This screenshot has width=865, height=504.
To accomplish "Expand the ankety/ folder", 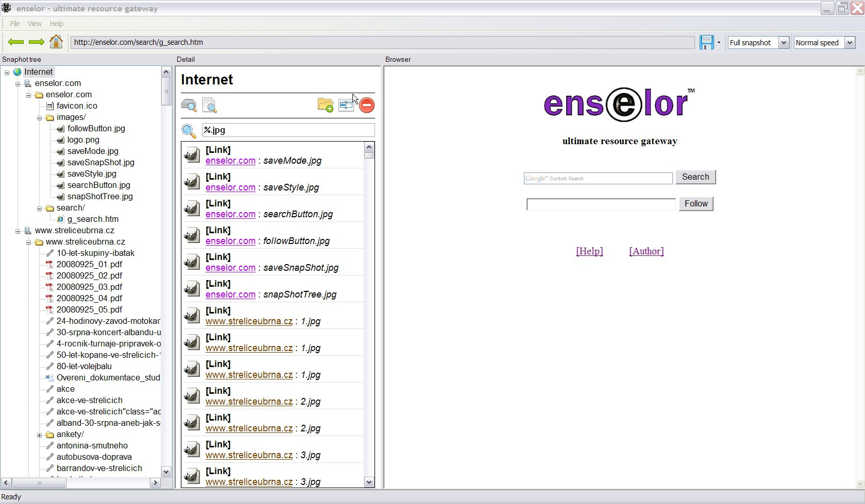I will pyautogui.click(x=39, y=435).
